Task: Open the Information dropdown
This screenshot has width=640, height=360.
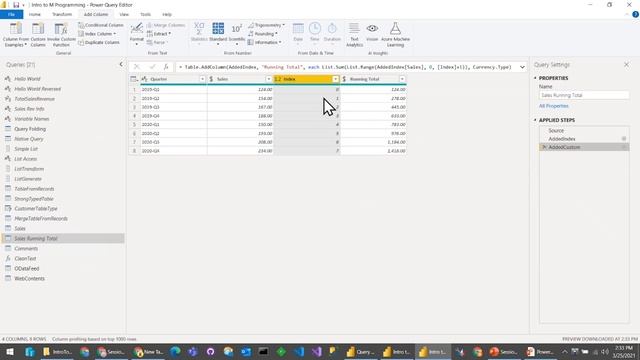Action: [264, 42]
